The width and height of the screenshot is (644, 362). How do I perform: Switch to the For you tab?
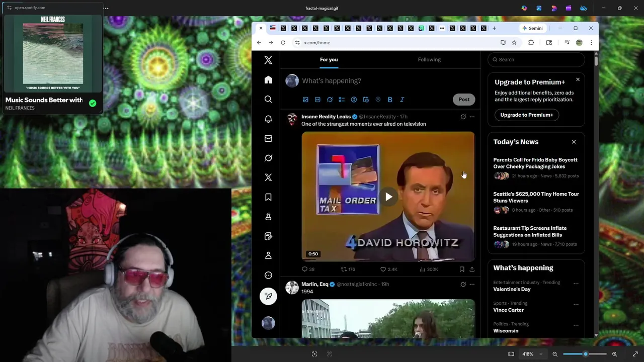329,59
